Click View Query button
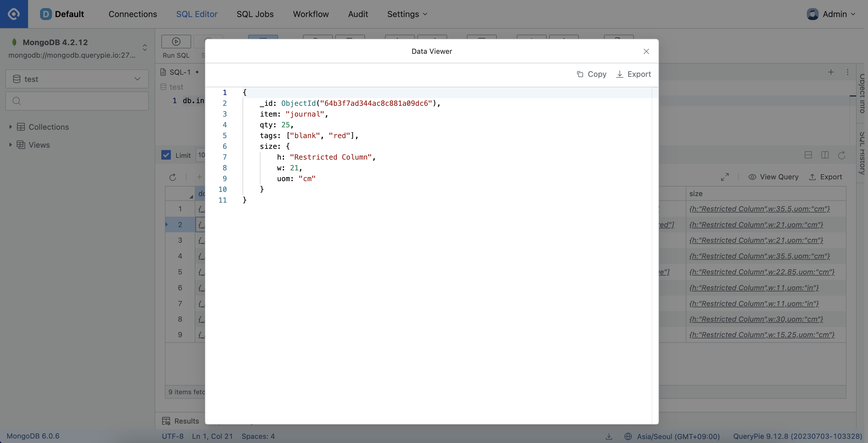The width and height of the screenshot is (868, 443). tap(773, 177)
